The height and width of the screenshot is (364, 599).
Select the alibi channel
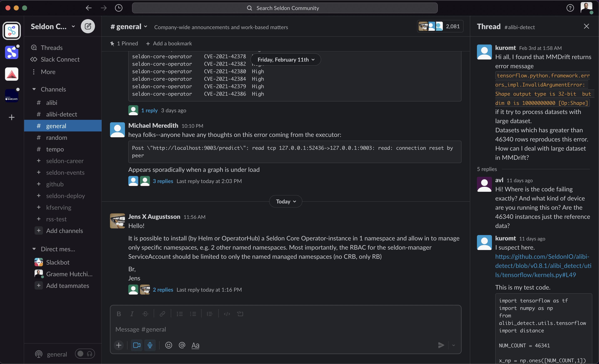coord(63,103)
